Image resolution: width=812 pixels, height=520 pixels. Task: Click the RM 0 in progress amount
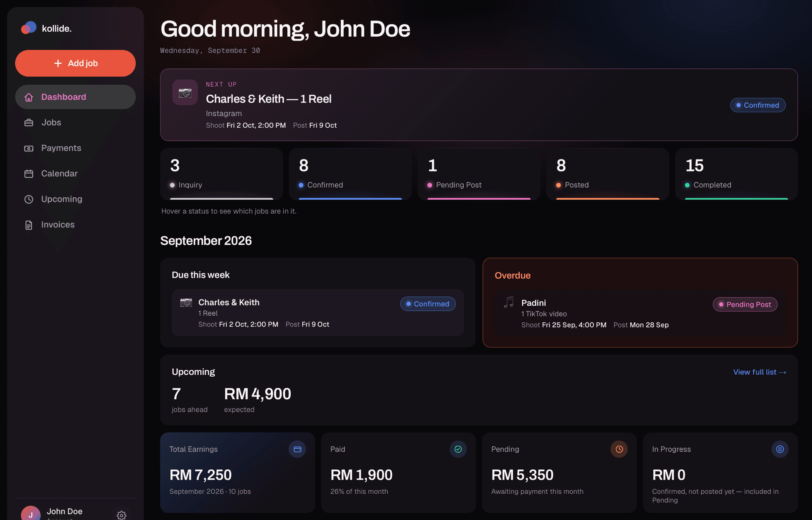click(669, 475)
